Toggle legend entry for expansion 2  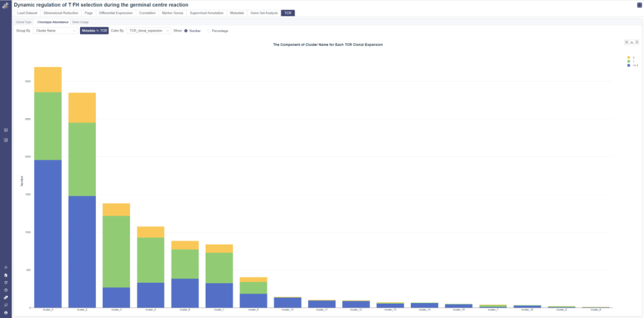point(631,57)
